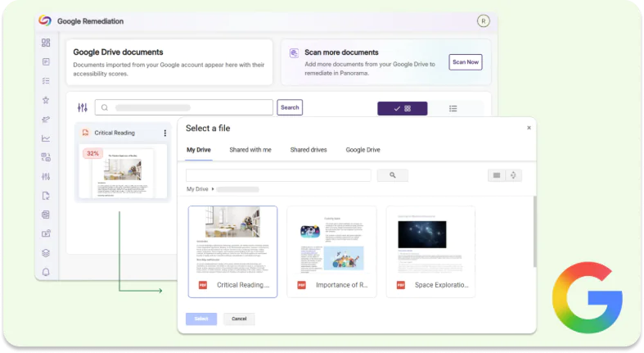
Task: Click the file picker vertical scrollbar
Action: (534, 232)
